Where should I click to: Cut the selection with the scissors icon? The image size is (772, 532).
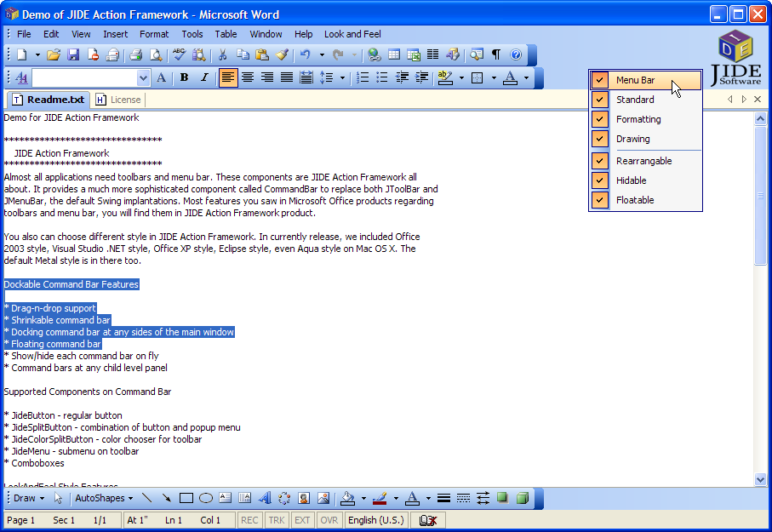[222, 54]
